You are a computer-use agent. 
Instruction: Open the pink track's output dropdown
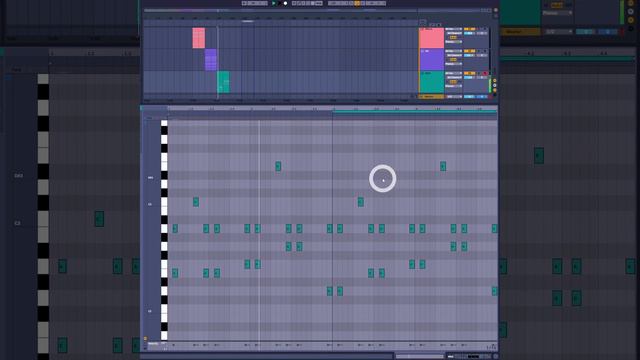pos(454,42)
